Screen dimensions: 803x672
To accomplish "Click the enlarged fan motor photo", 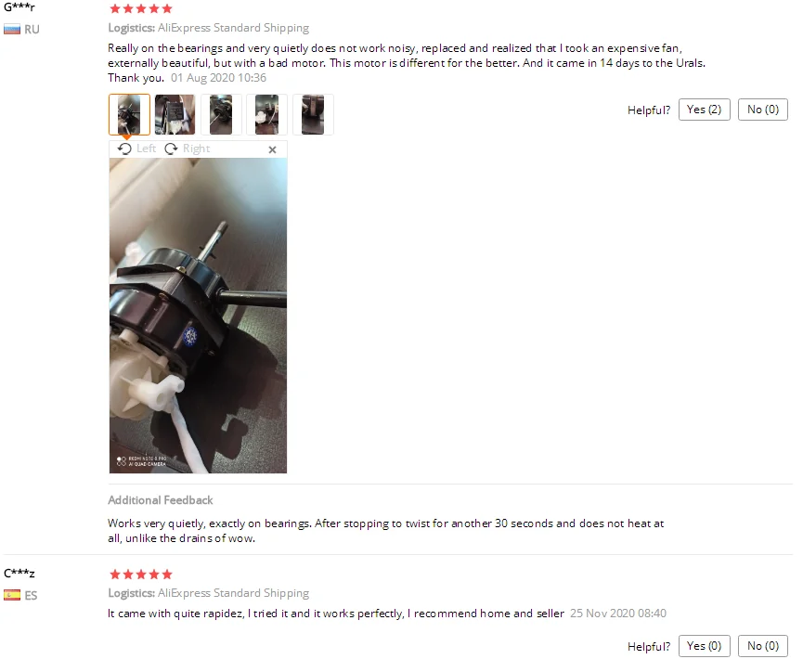I will [198, 316].
